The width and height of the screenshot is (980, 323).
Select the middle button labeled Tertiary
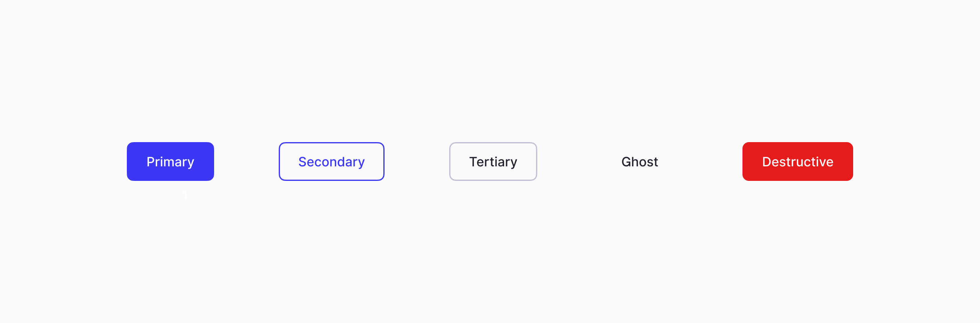493,161
